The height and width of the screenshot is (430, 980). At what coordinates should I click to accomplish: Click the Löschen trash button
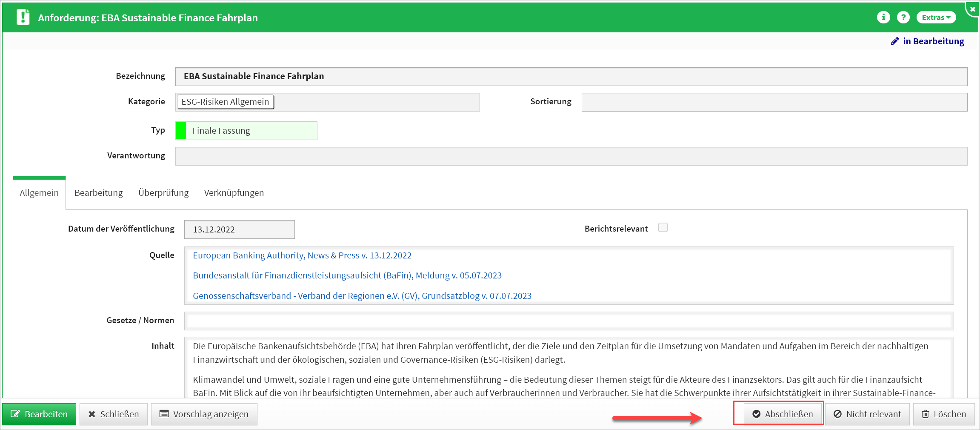pyautogui.click(x=943, y=414)
